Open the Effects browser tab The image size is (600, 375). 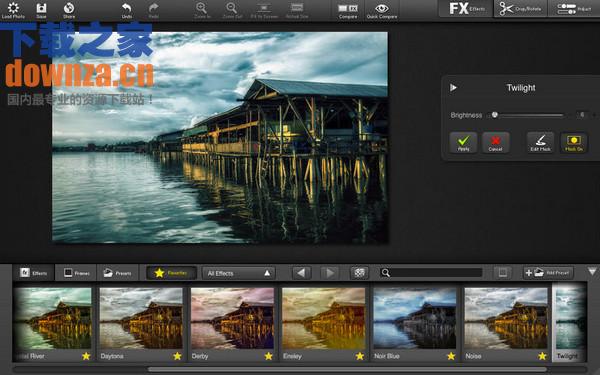(x=34, y=273)
